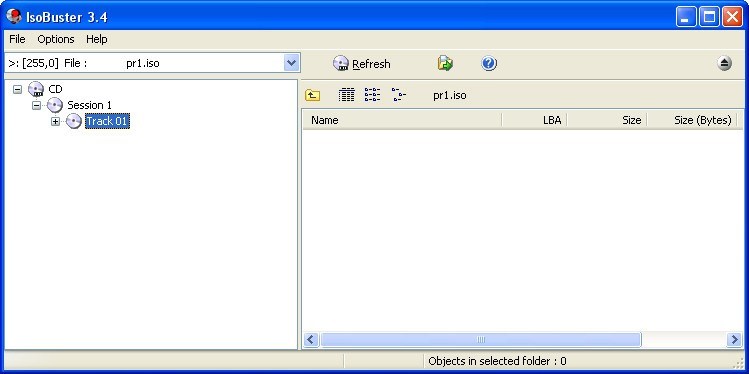
Task: Select the CD label in the tree
Action: (x=55, y=89)
